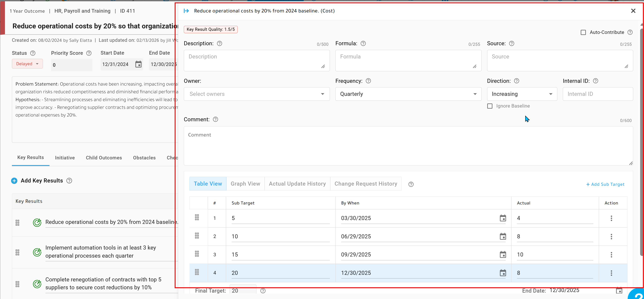Image resolution: width=644 pixels, height=299 pixels.
Task: Click Actual value 4 in row 1
Action: (555, 218)
